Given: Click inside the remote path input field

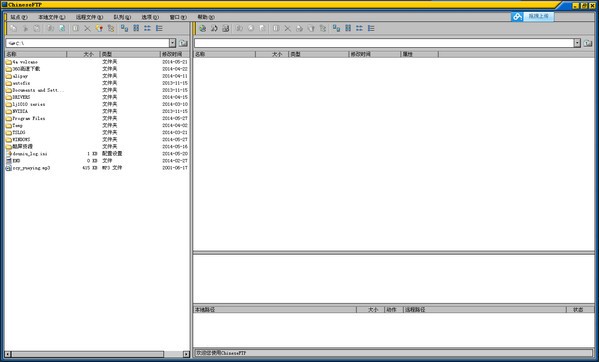Looking at the screenshot, I should point(384,43).
